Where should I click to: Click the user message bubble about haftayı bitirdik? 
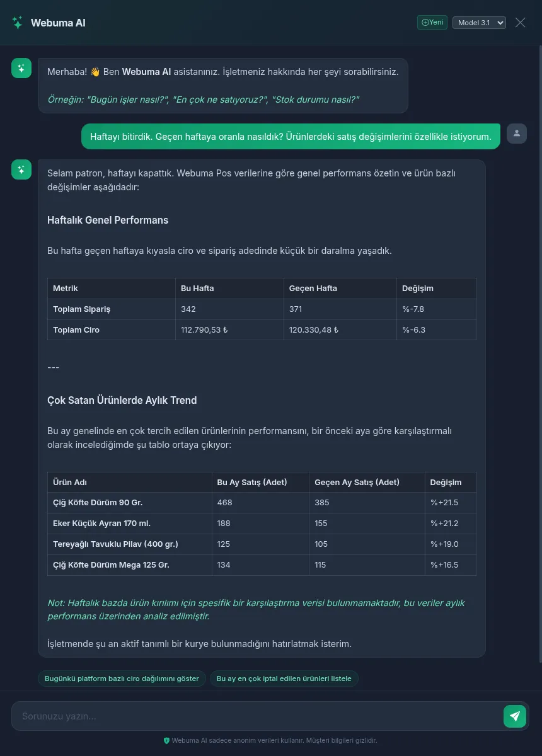coord(291,137)
